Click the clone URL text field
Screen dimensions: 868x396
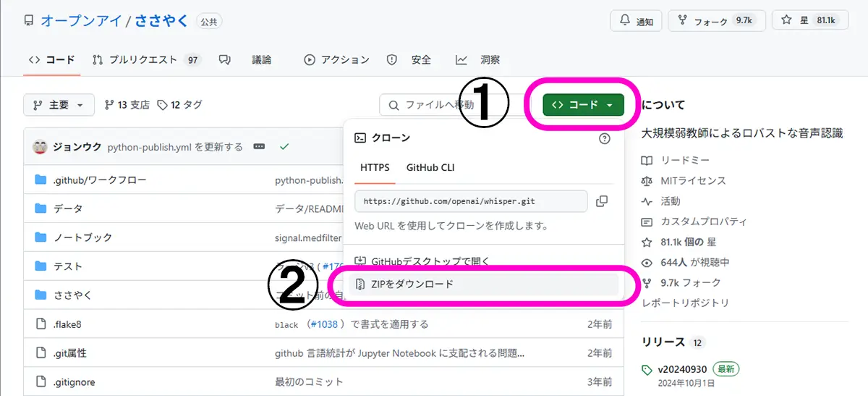click(x=471, y=201)
